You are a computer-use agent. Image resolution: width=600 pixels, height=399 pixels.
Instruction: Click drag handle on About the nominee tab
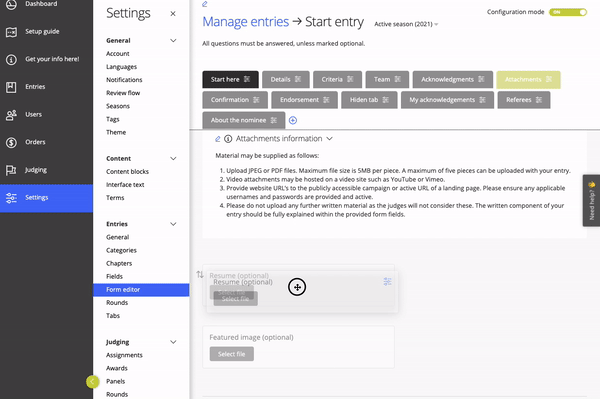(274, 120)
